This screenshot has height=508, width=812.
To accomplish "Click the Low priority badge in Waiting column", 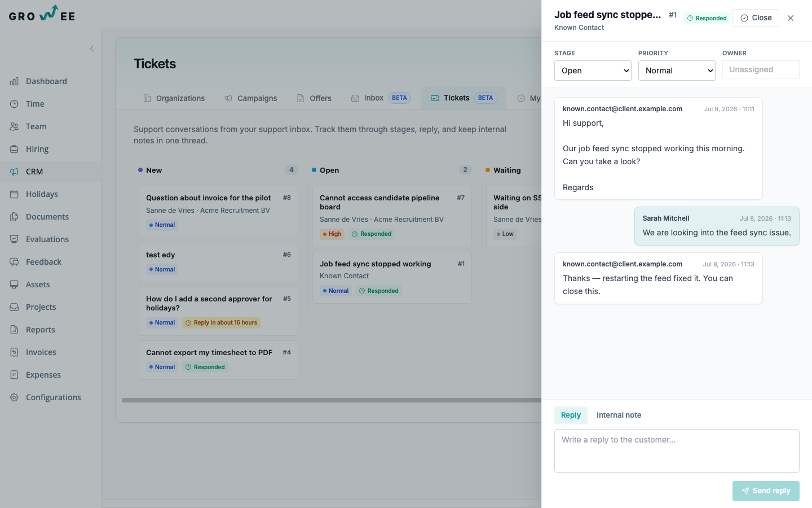I will pyautogui.click(x=505, y=234).
